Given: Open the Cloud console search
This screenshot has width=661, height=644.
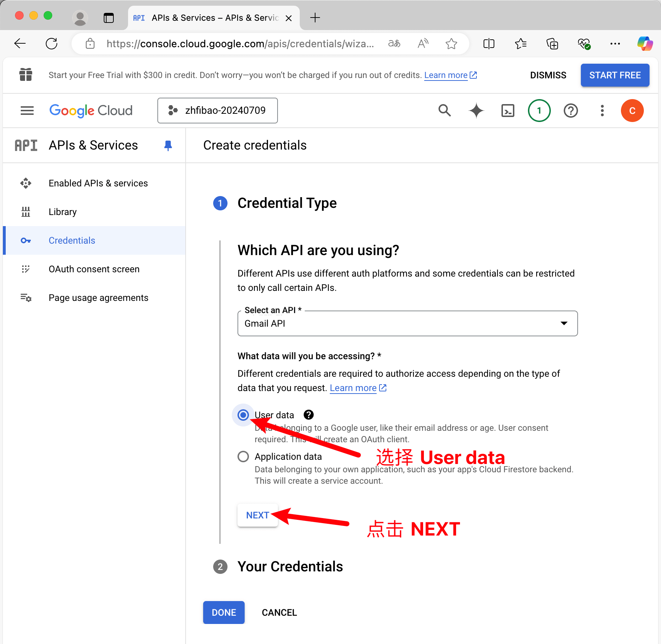Looking at the screenshot, I should (x=445, y=111).
